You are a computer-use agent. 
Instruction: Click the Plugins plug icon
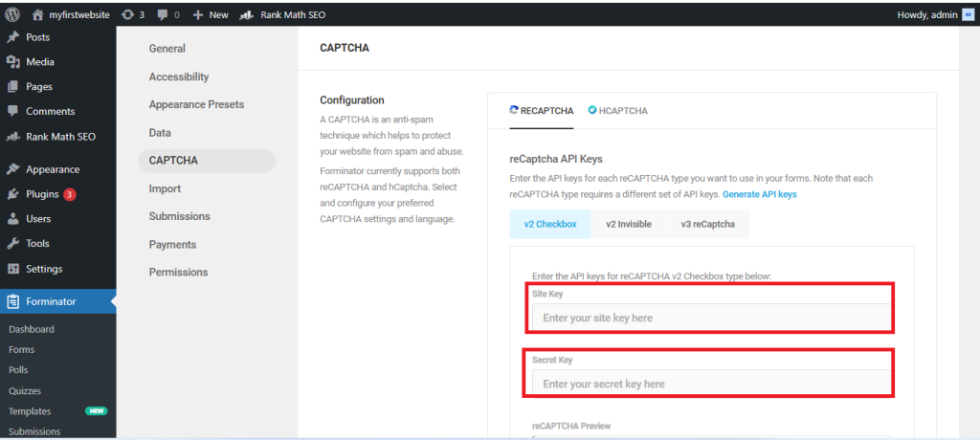tap(11, 194)
